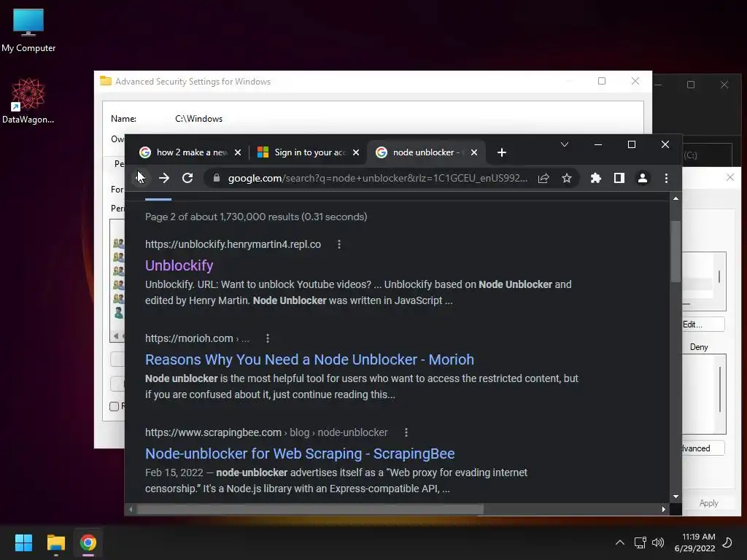Open the network icon in system tray

click(640, 542)
